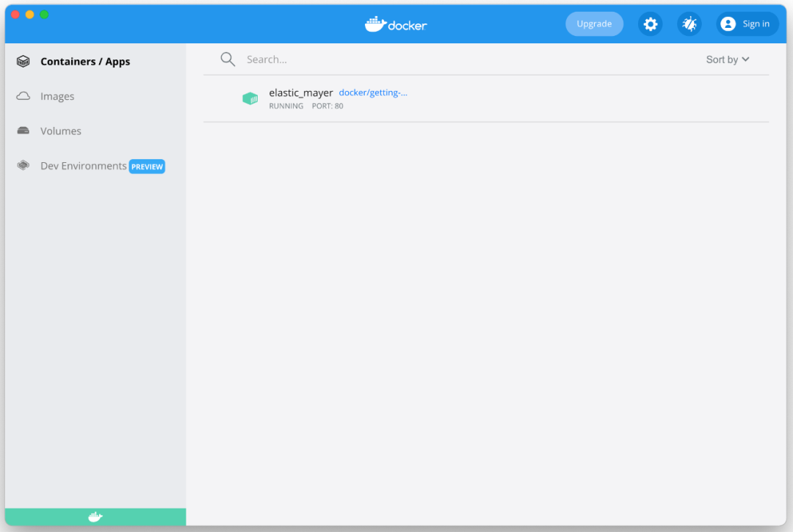The height and width of the screenshot is (532, 793).
Task: Open the Troubleshoot bug icon
Action: point(689,23)
